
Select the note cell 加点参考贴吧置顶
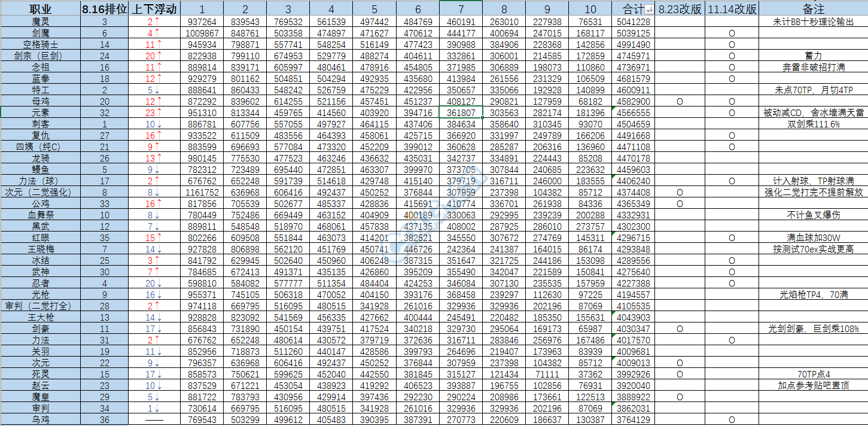click(813, 386)
